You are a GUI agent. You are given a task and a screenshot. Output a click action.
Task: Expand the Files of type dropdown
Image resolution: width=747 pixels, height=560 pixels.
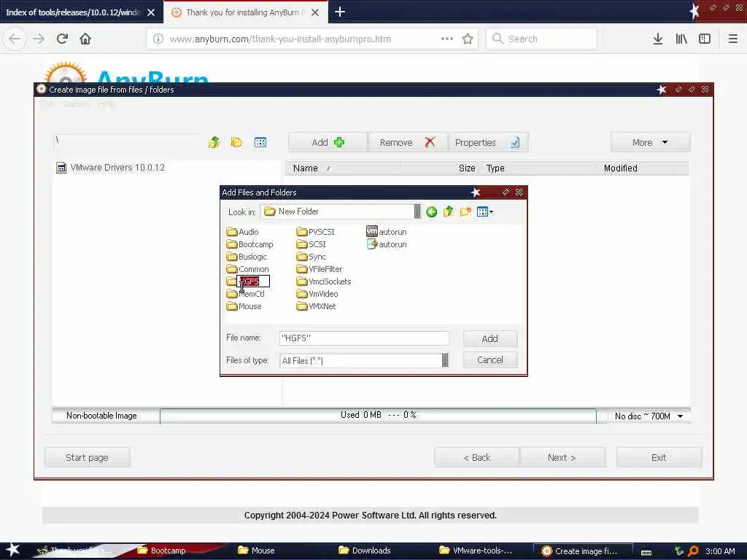click(x=445, y=360)
